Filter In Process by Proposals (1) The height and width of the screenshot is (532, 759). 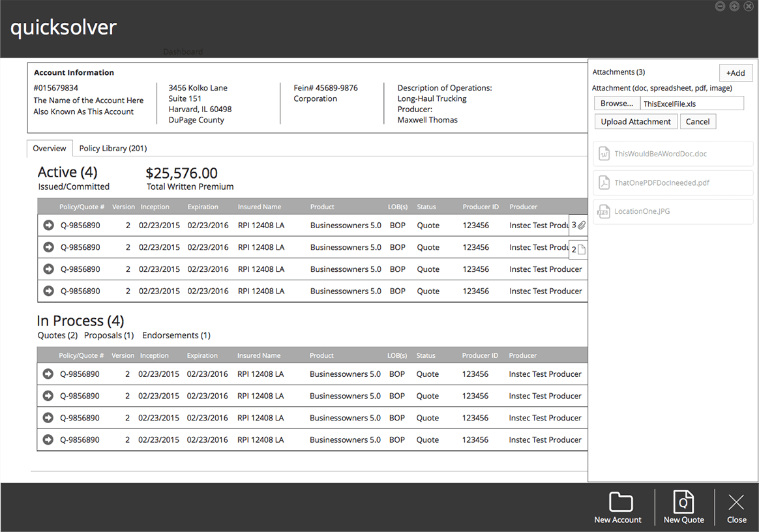(x=109, y=336)
